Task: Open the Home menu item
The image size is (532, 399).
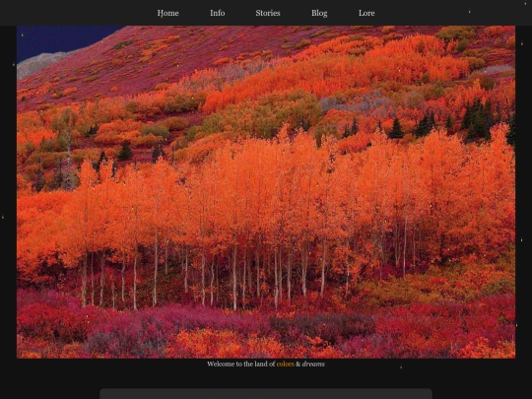Action: tap(167, 13)
